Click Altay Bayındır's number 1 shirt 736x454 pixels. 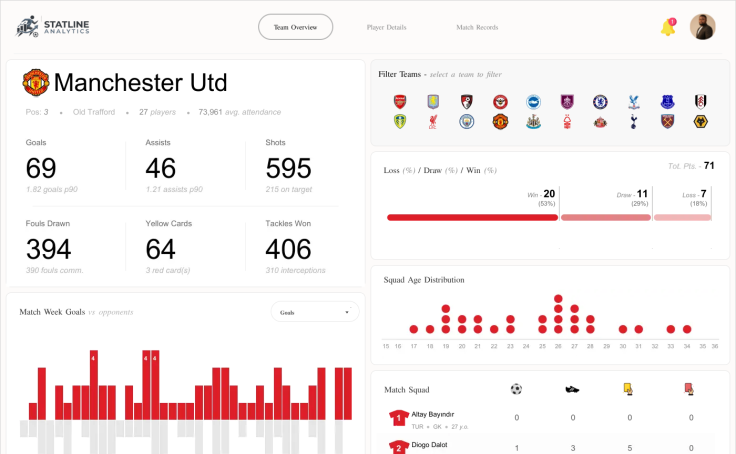(x=399, y=417)
